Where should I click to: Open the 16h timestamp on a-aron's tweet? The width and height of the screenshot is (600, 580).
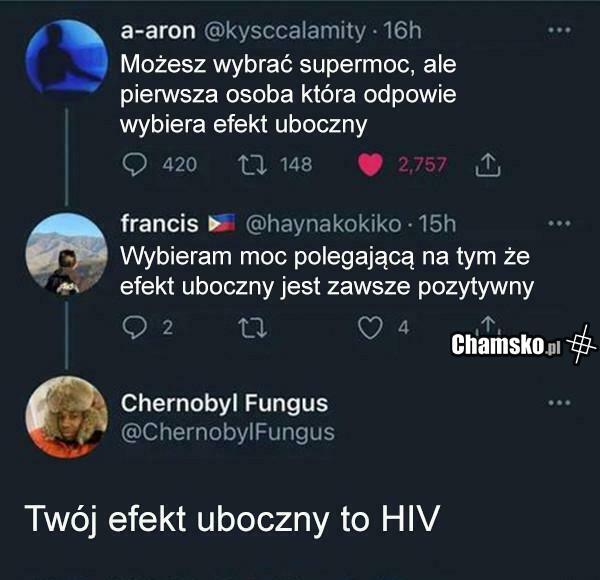(x=403, y=31)
